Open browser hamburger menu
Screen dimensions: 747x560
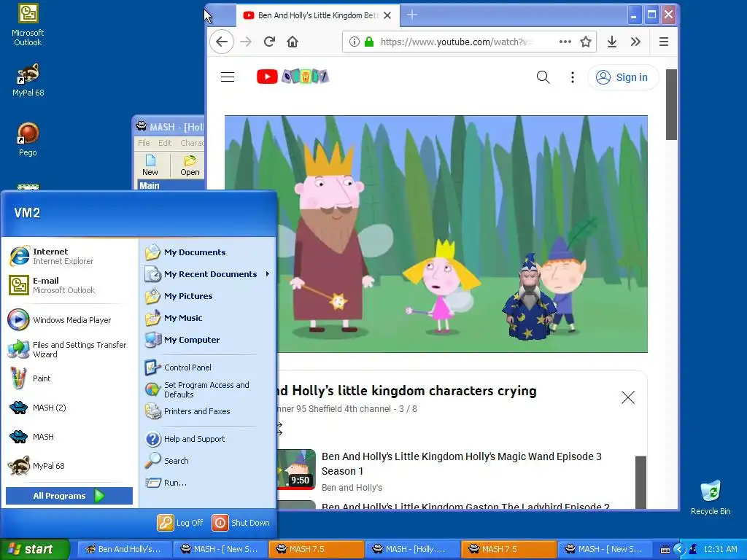point(664,42)
